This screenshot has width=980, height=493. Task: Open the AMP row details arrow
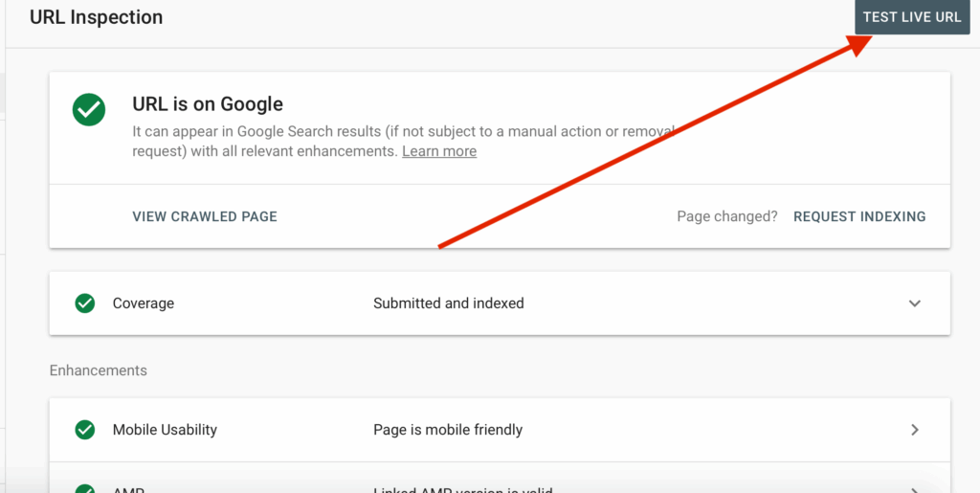(914, 489)
